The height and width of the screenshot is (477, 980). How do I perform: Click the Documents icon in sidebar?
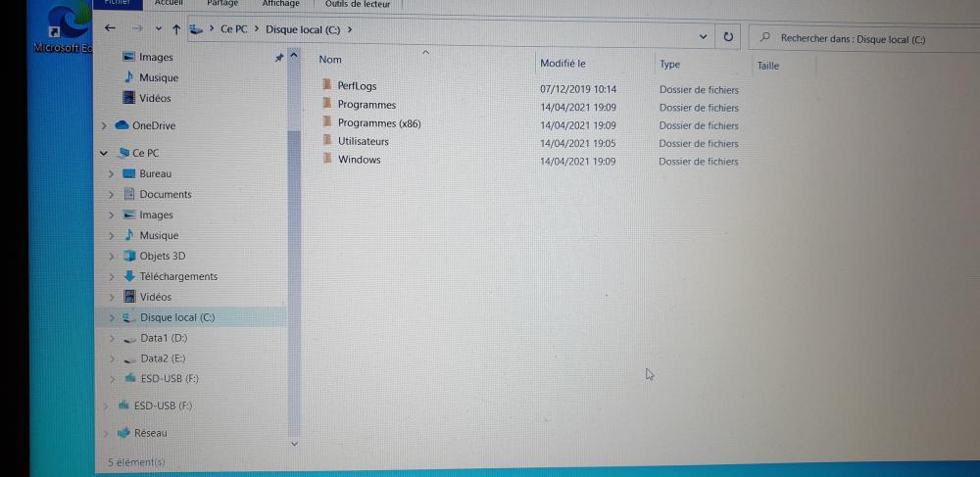click(129, 194)
